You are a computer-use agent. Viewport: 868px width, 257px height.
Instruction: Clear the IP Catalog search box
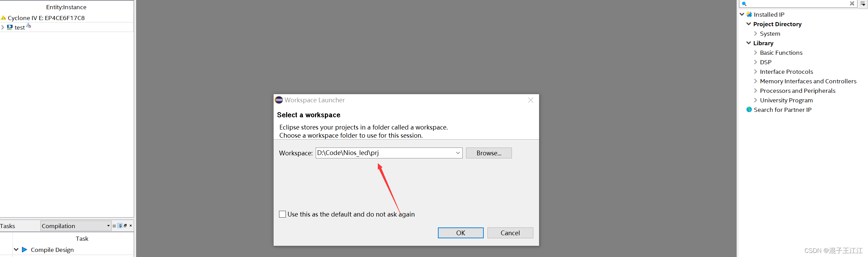click(852, 3)
